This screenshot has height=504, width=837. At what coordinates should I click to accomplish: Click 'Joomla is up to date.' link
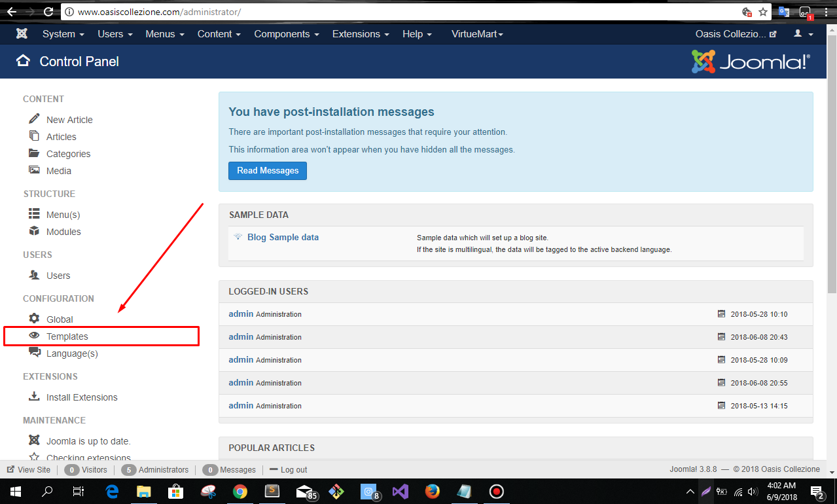88,441
